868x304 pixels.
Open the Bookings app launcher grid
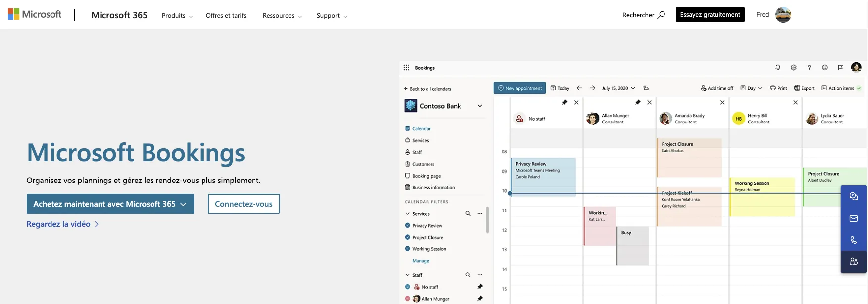click(x=406, y=68)
